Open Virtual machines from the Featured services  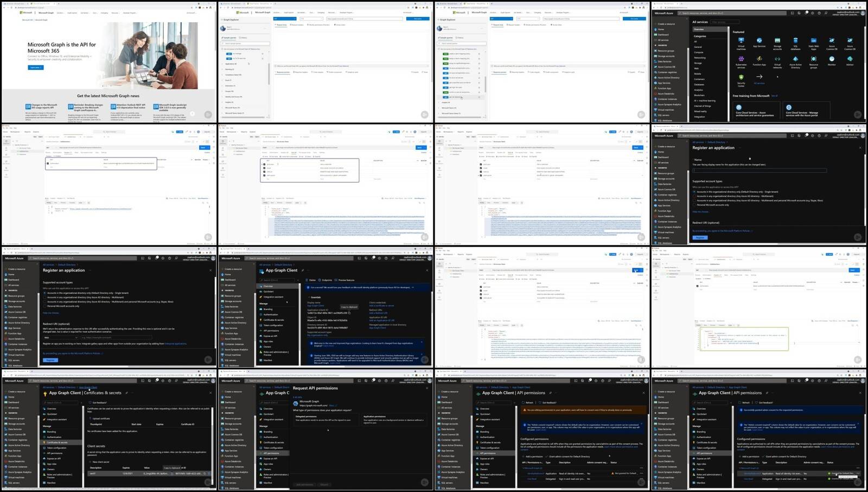coord(741,41)
